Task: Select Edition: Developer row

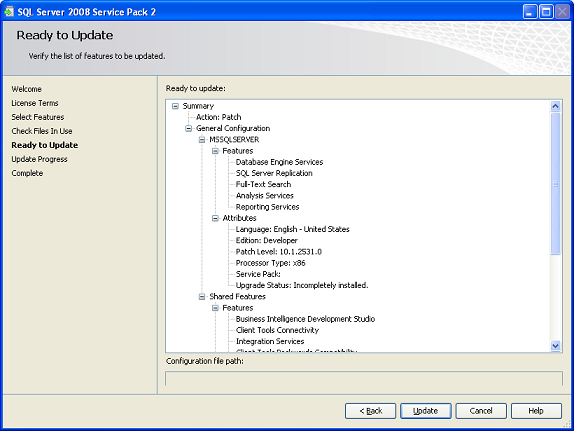Action: point(266,241)
